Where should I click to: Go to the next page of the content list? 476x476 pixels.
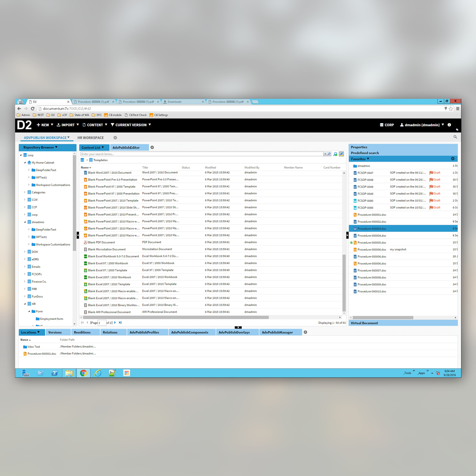(x=115, y=323)
